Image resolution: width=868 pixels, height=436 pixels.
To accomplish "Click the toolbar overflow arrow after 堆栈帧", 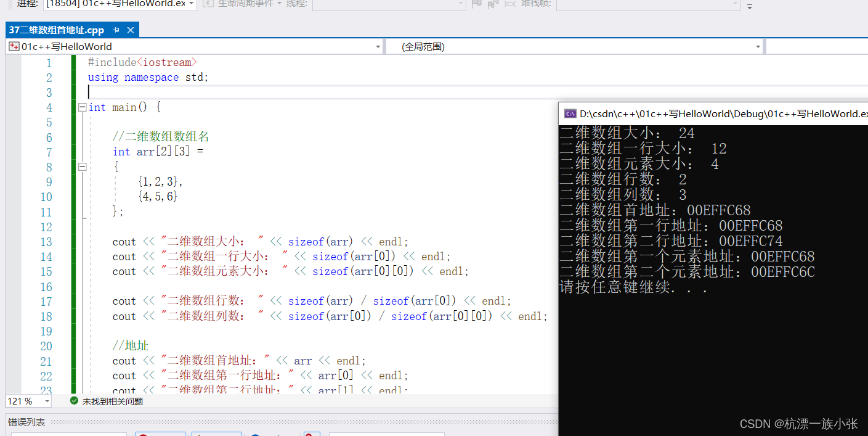I will coord(750,6).
